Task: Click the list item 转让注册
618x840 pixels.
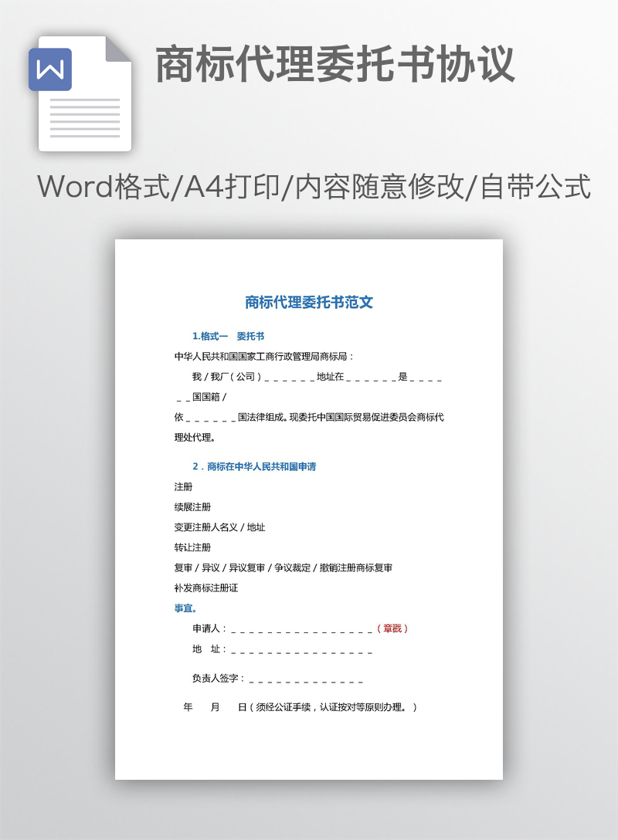Action: [192, 547]
